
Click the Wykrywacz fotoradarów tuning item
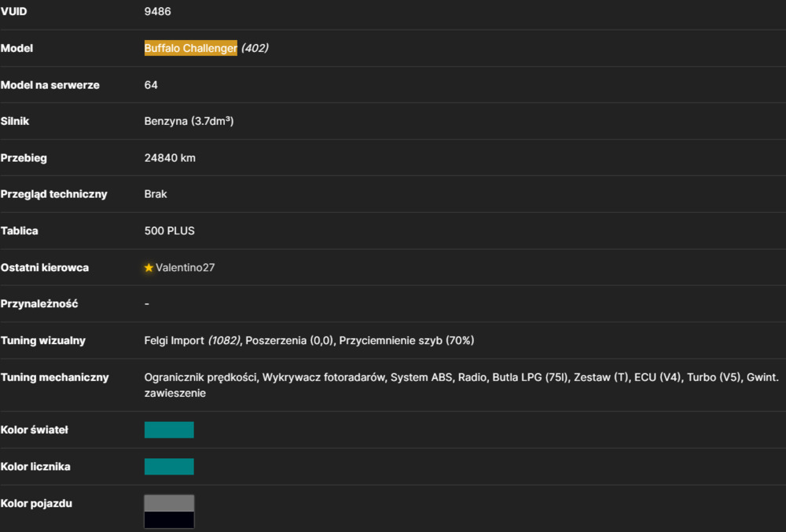coord(324,378)
